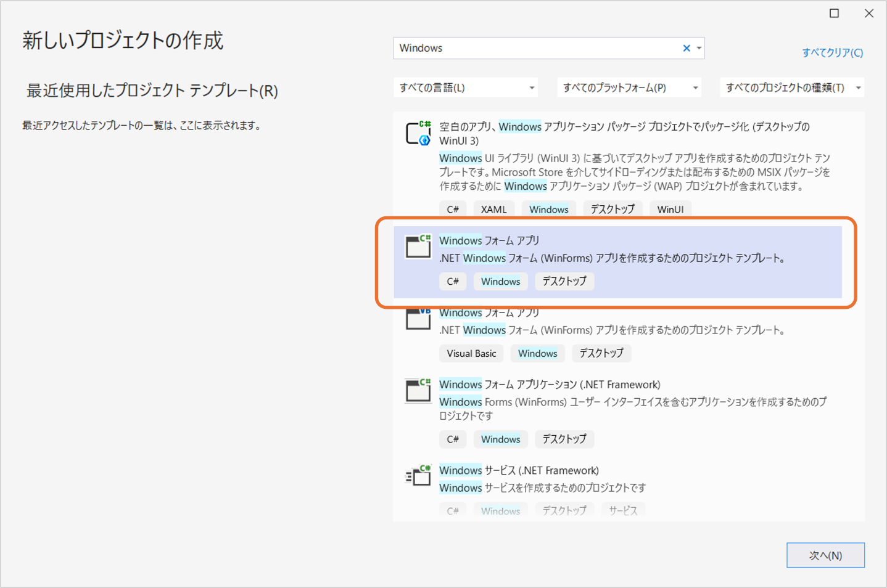
Task: Select the 空白のアプリ WinUI 3 template title
Action: coord(624,134)
